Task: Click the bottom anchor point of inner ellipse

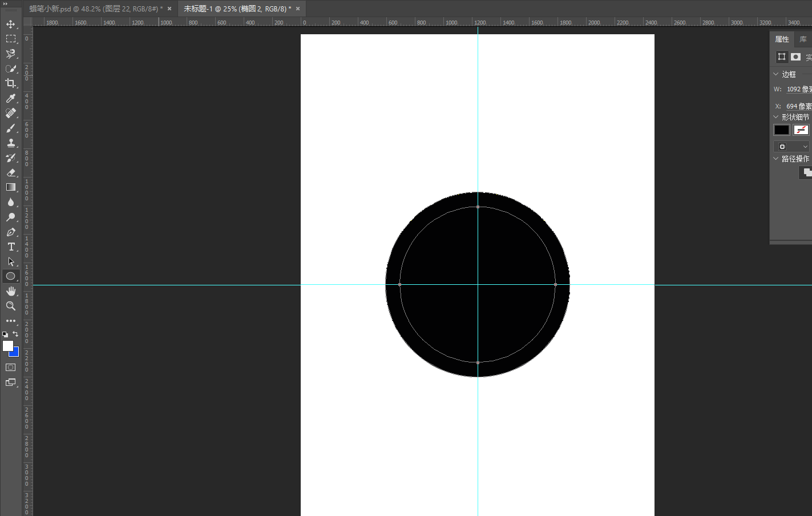Action: pos(478,362)
